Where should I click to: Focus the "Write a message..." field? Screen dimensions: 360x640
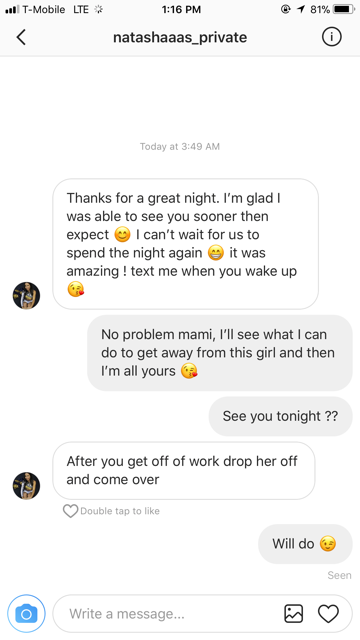click(202, 613)
